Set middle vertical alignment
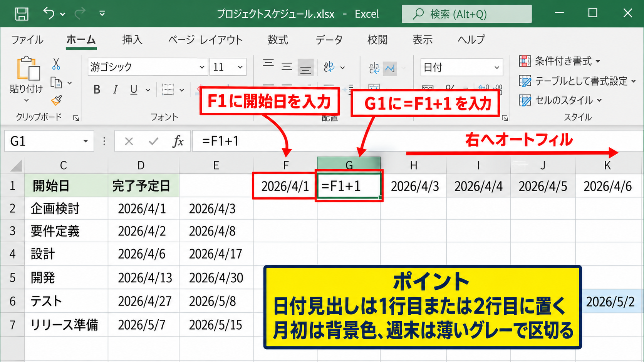The image size is (644, 362). (x=287, y=67)
